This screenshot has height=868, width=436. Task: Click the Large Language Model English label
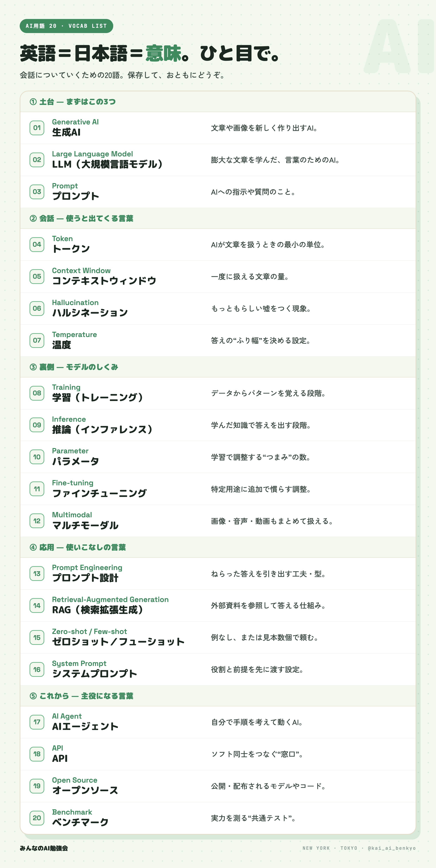pyautogui.click(x=92, y=154)
